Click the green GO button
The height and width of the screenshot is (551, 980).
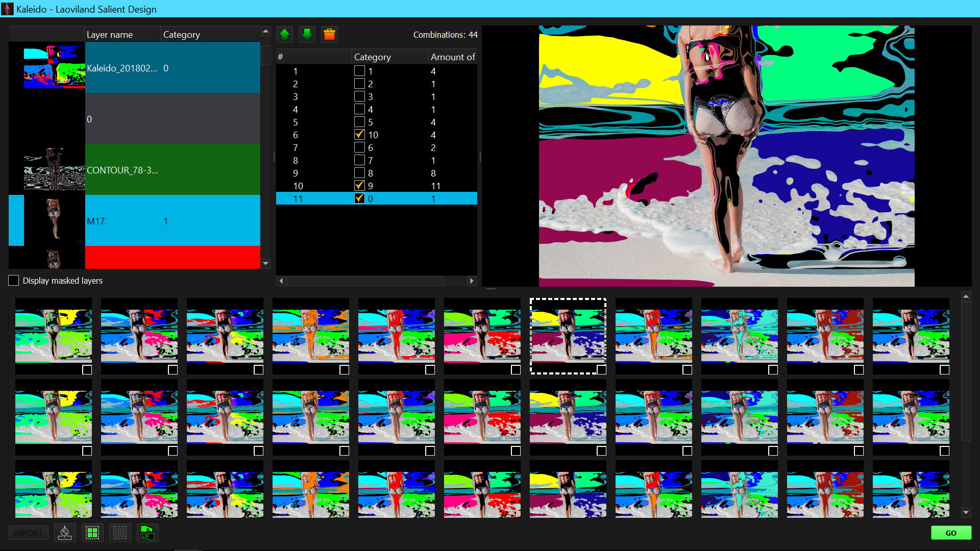point(951,533)
